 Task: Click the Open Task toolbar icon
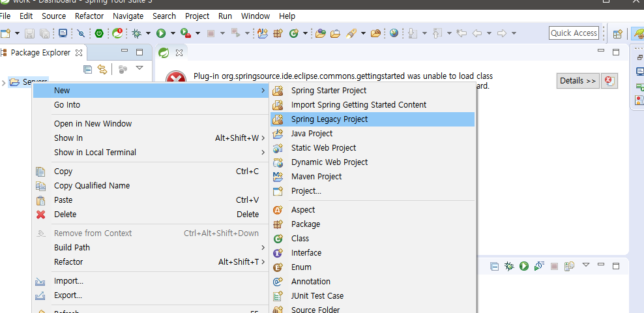pyautogui.click(x=335, y=33)
